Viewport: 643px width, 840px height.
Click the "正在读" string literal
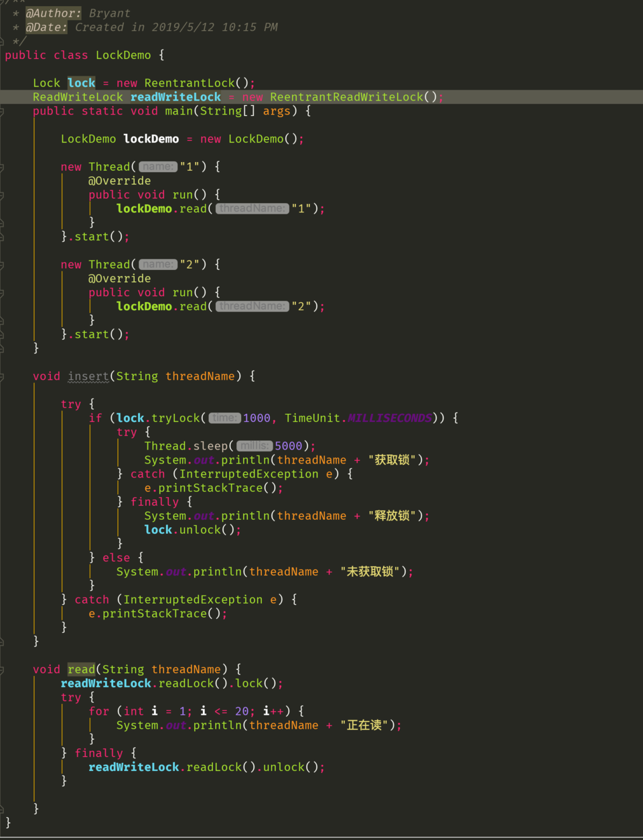(365, 725)
